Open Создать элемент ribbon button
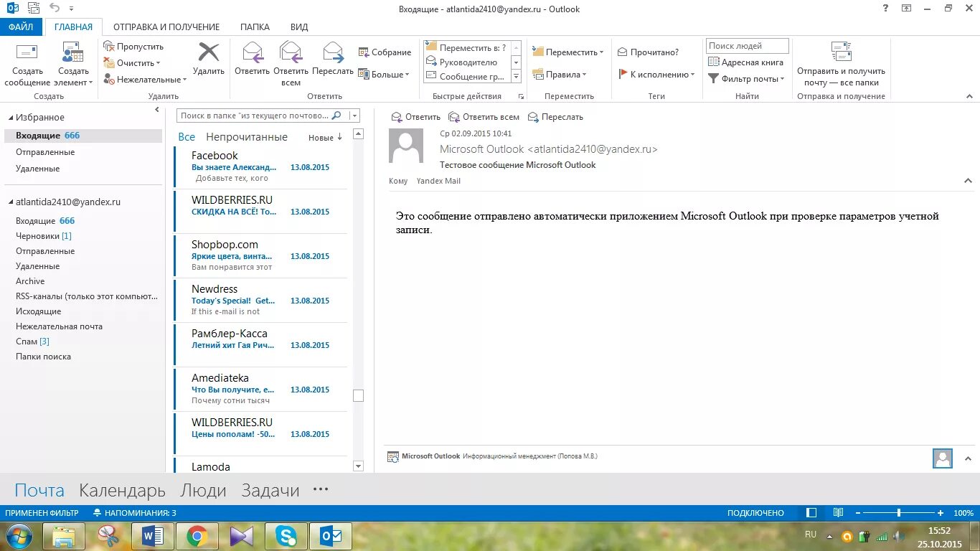 tap(73, 65)
